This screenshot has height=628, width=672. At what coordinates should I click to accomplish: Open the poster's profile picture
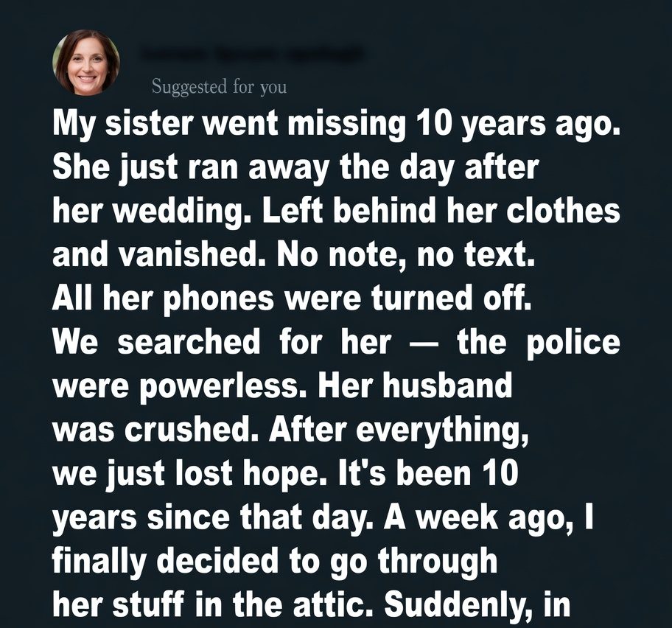85,63
